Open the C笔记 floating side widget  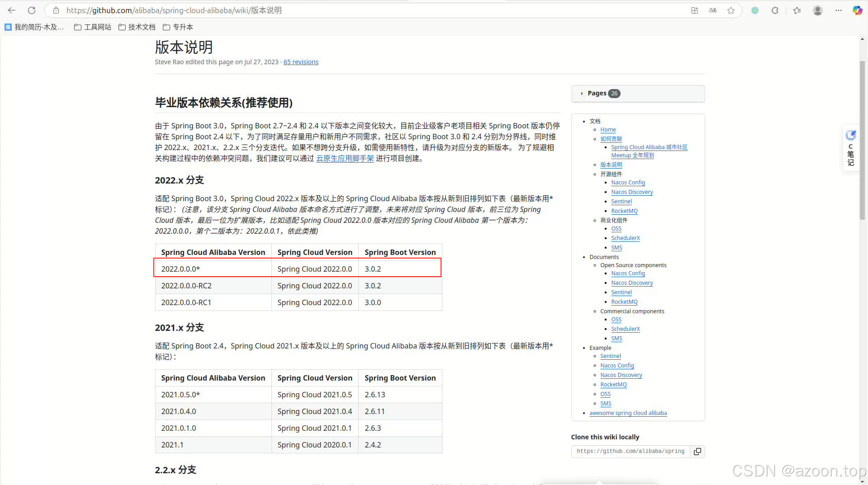[x=851, y=148]
